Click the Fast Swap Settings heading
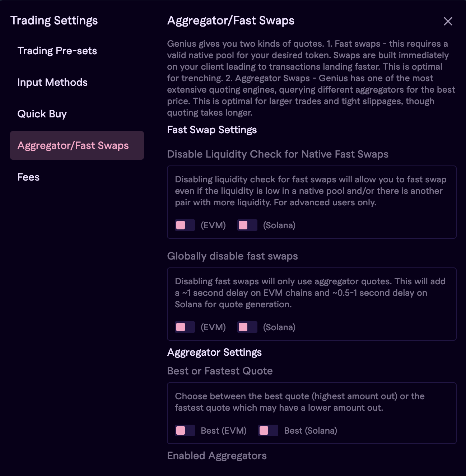 (212, 130)
